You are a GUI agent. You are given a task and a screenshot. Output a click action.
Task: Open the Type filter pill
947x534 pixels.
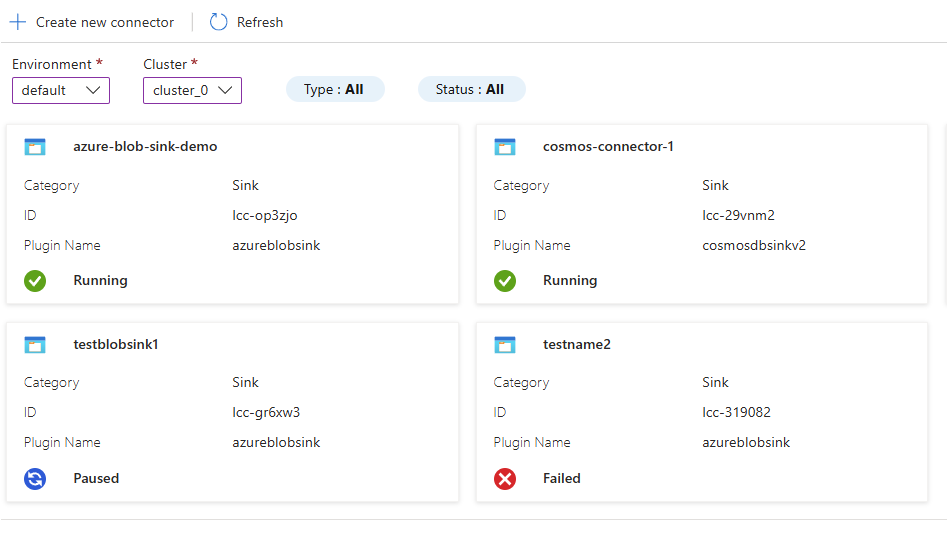334,89
